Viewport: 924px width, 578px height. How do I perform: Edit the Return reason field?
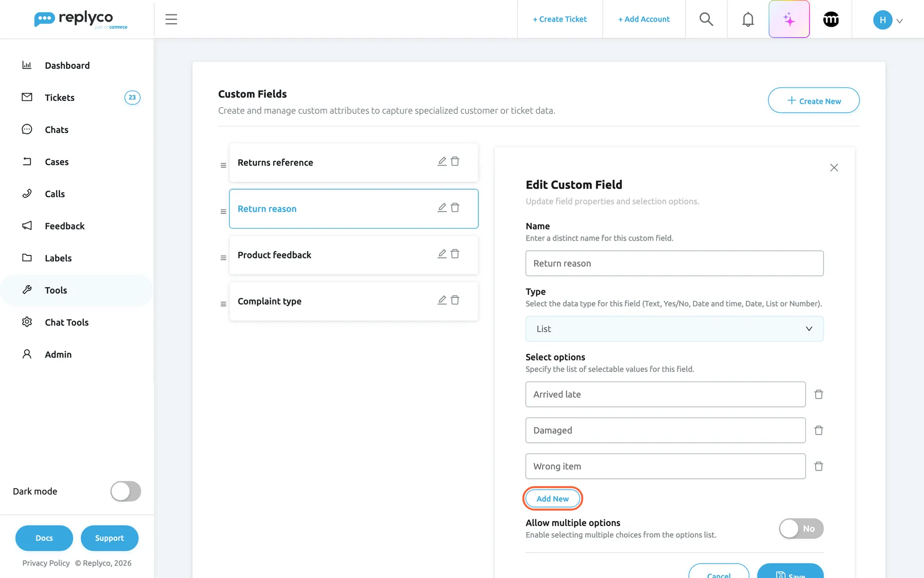pyautogui.click(x=442, y=208)
